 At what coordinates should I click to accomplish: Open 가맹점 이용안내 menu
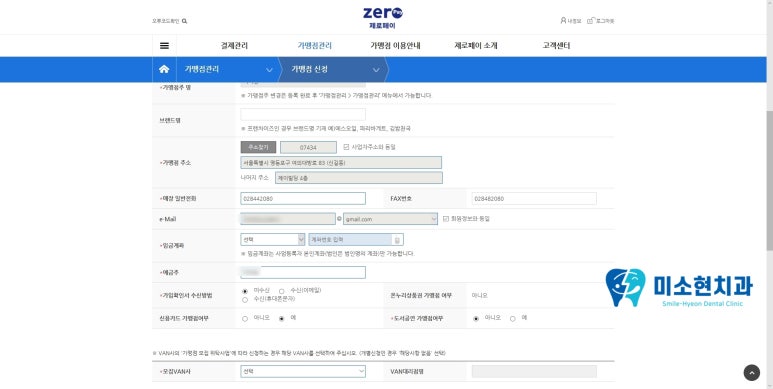coord(395,45)
